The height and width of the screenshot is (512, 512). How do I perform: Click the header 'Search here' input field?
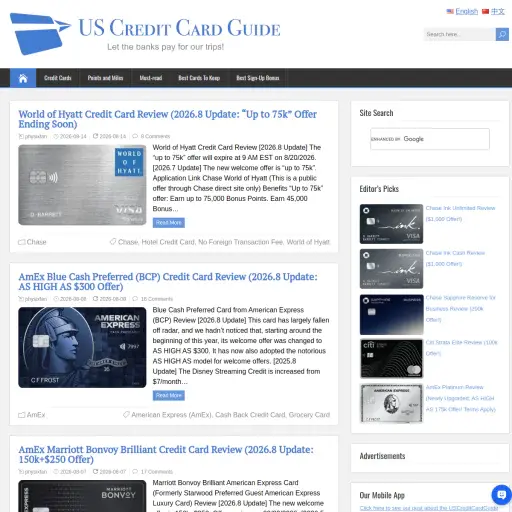click(459, 34)
